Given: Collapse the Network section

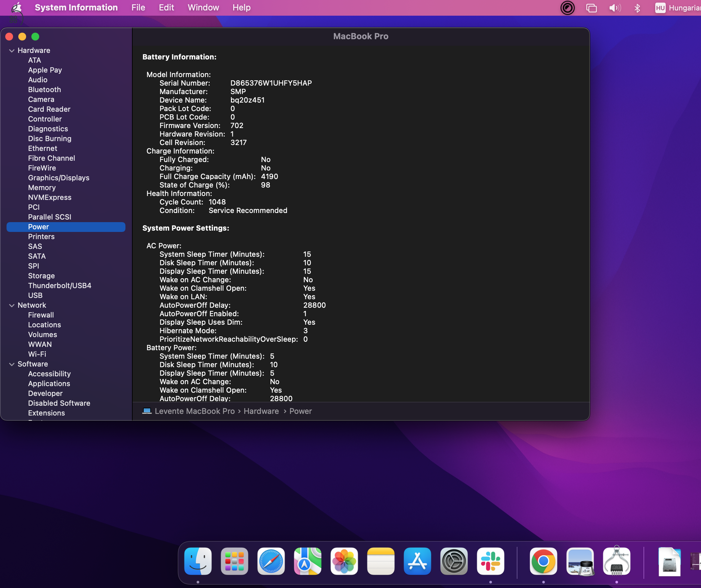Looking at the screenshot, I should [x=12, y=305].
